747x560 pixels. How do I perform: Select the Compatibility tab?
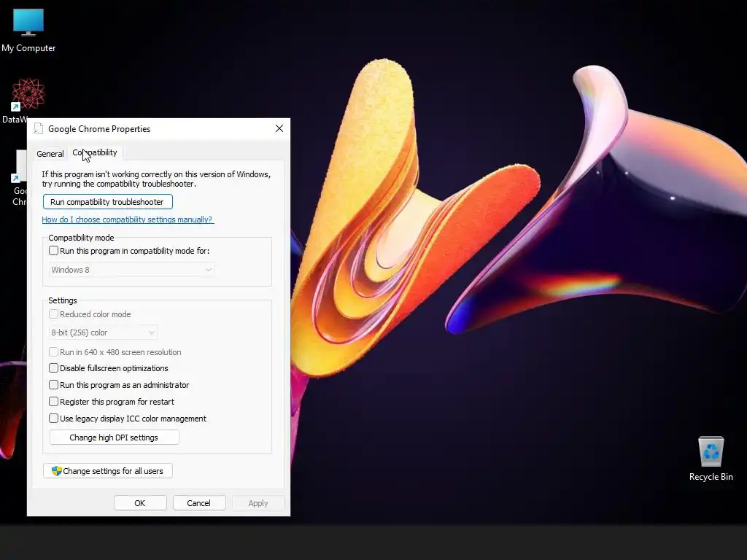[95, 152]
